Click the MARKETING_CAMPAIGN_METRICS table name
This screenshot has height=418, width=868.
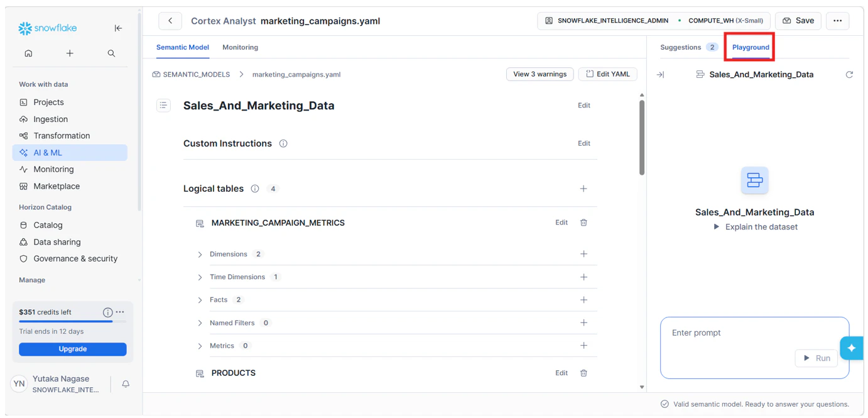tap(278, 223)
